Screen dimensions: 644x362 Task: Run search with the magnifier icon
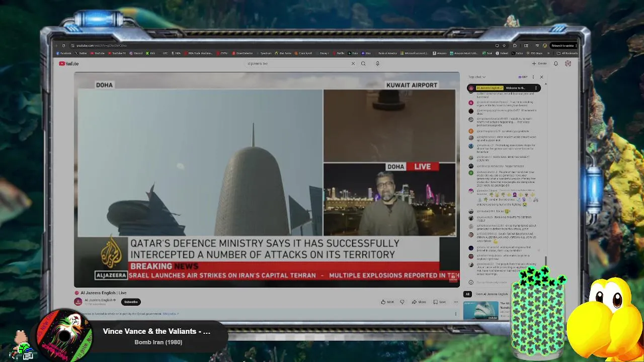pyautogui.click(x=363, y=63)
